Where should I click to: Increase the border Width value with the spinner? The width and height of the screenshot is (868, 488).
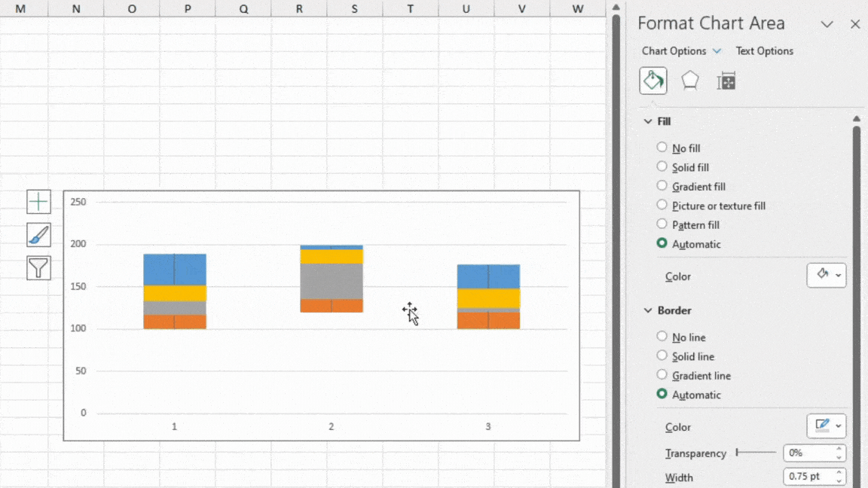pos(839,472)
